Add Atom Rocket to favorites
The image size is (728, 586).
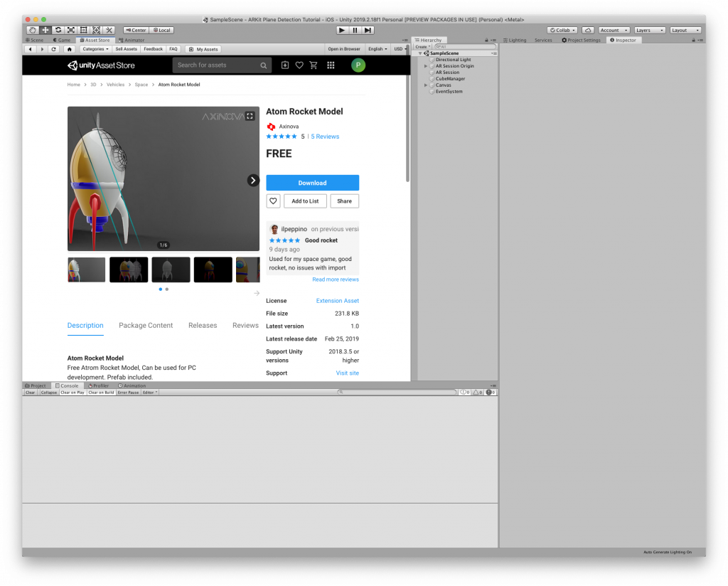[x=273, y=201]
